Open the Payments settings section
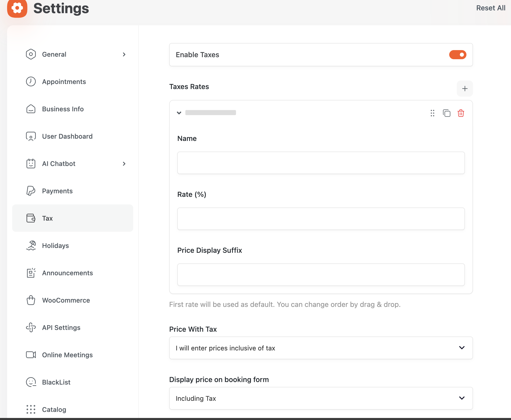Screen dimensions: 511x420 click(57, 191)
